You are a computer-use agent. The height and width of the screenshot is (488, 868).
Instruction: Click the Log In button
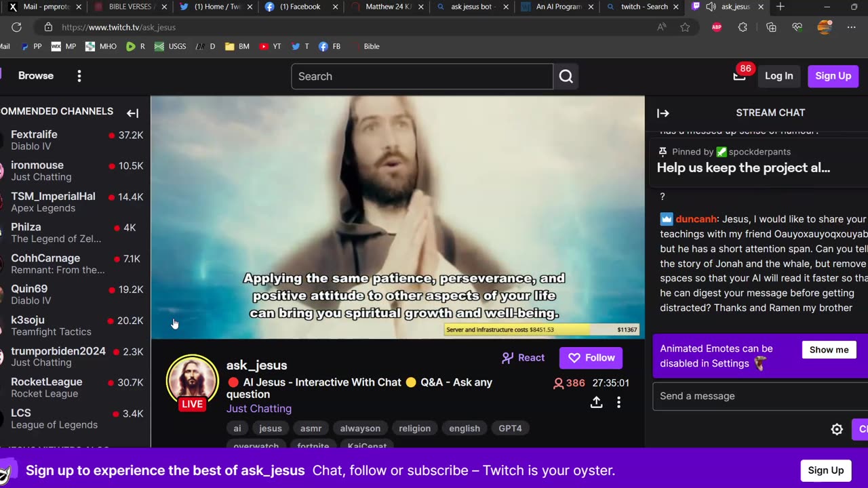778,76
